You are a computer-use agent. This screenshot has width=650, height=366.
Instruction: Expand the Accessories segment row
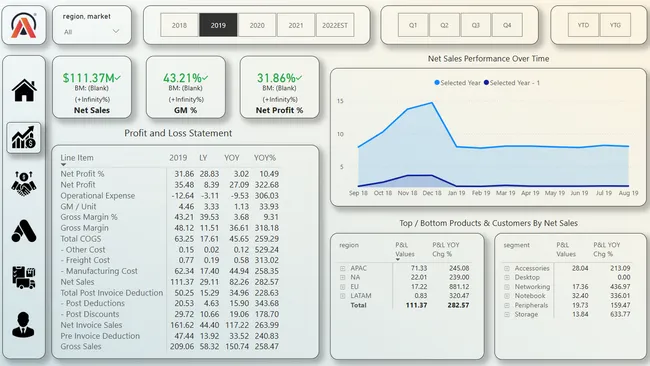[507, 269]
